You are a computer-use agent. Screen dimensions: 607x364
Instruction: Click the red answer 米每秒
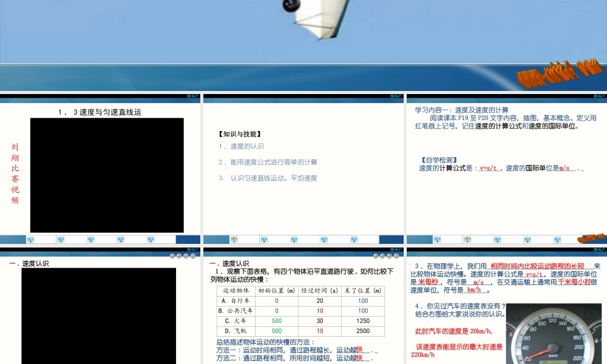[428, 282]
